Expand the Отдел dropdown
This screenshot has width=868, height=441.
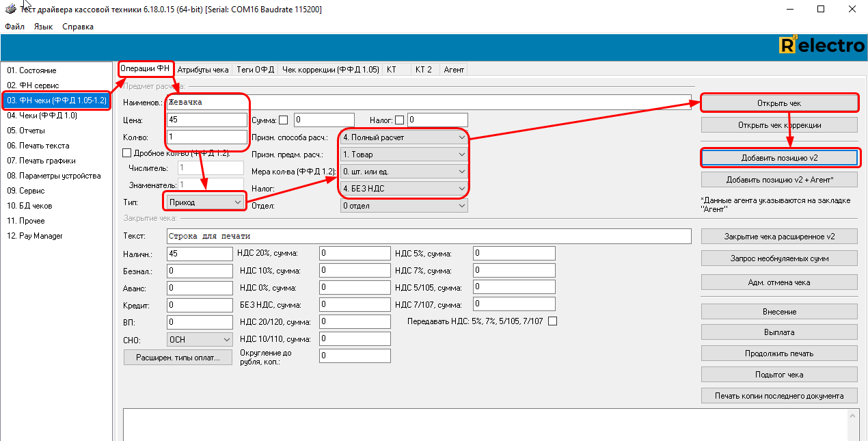click(405, 205)
